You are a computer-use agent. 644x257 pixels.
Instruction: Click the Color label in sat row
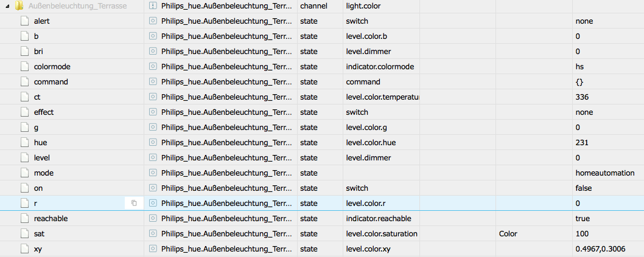pyautogui.click(x=508, y=234)
